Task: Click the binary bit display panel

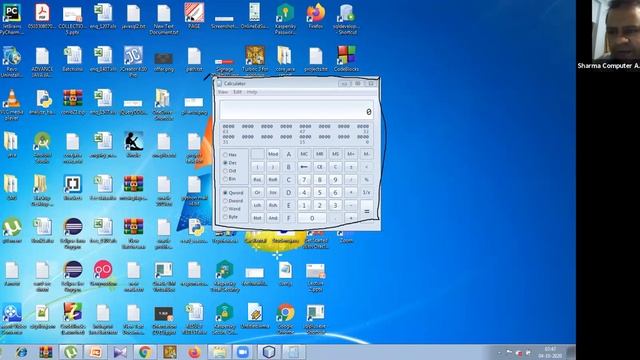Action: (x=296, y=133)
